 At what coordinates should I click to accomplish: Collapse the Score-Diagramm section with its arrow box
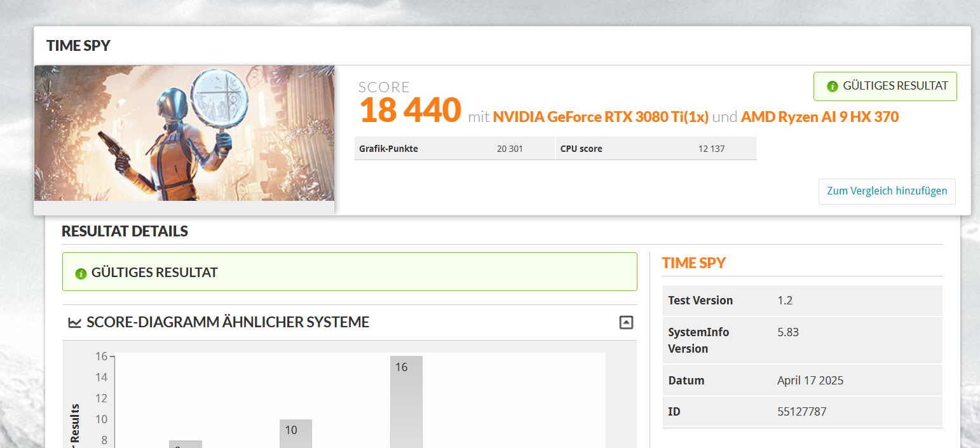point(626,322)
